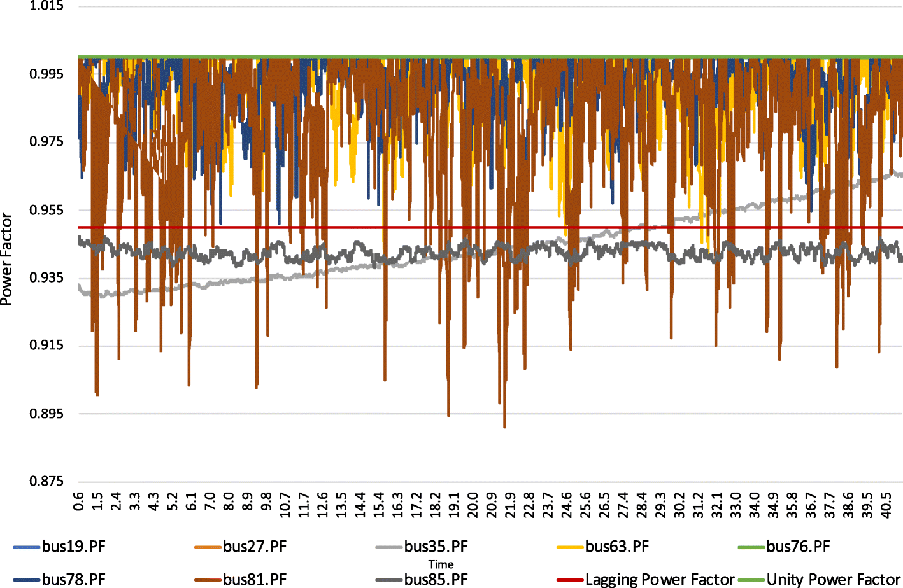Screen dimensions: 903x588
Task: Click y-axis label 0.895
Action: pos(47,414)
